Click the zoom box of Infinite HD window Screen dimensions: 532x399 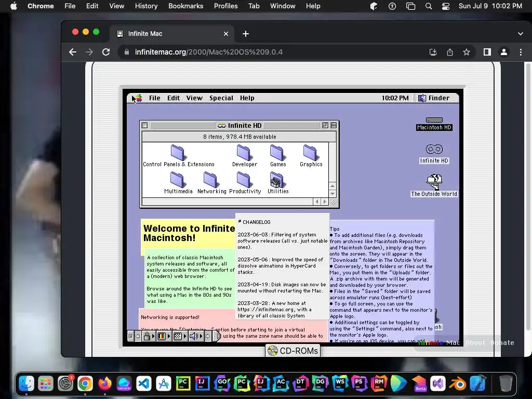pos(325,126)
